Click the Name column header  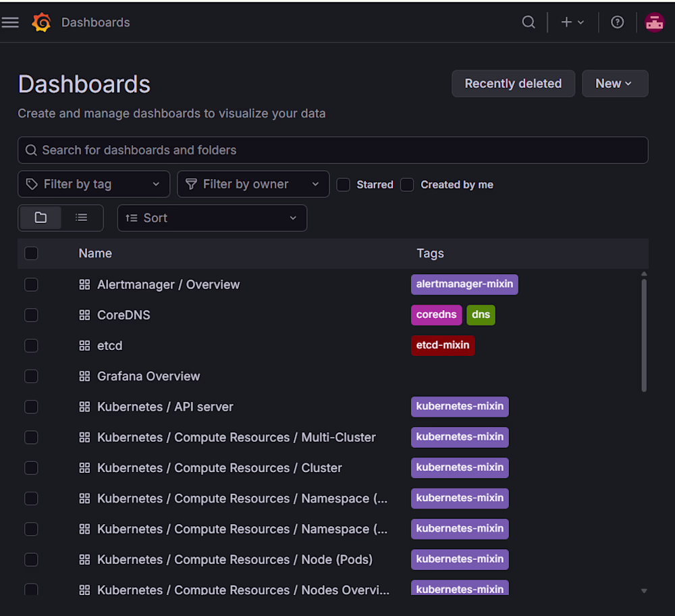pyautogui.click(x=95, y=253)
